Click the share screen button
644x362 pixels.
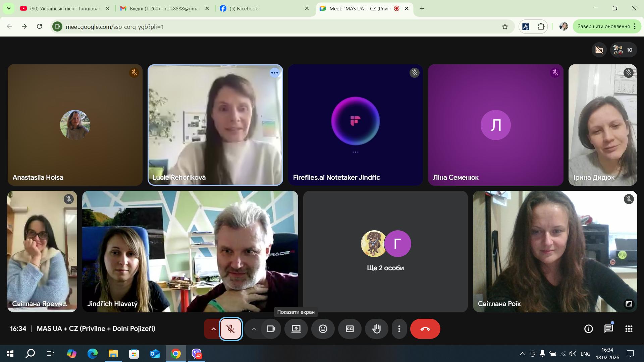(296, 329)
